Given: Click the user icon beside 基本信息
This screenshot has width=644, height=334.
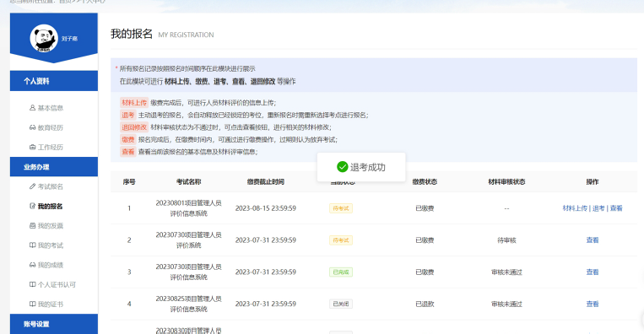Looking at the screenshot, I should click(32, 108).
